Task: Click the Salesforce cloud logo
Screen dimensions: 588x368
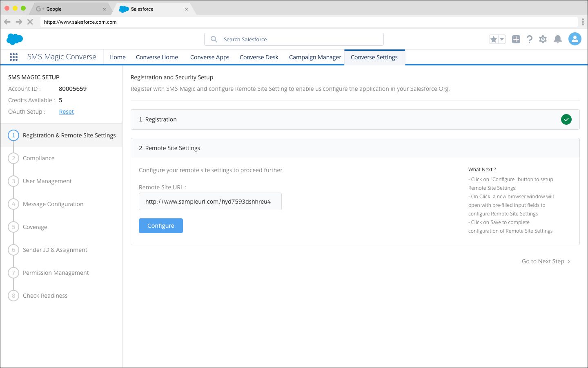Action: 15,39
